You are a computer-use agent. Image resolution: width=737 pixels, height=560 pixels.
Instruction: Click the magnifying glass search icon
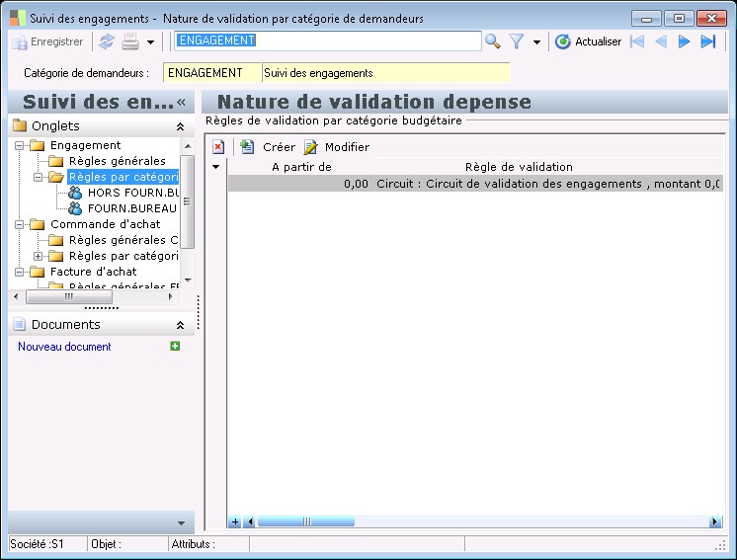[x=492, y=41]
